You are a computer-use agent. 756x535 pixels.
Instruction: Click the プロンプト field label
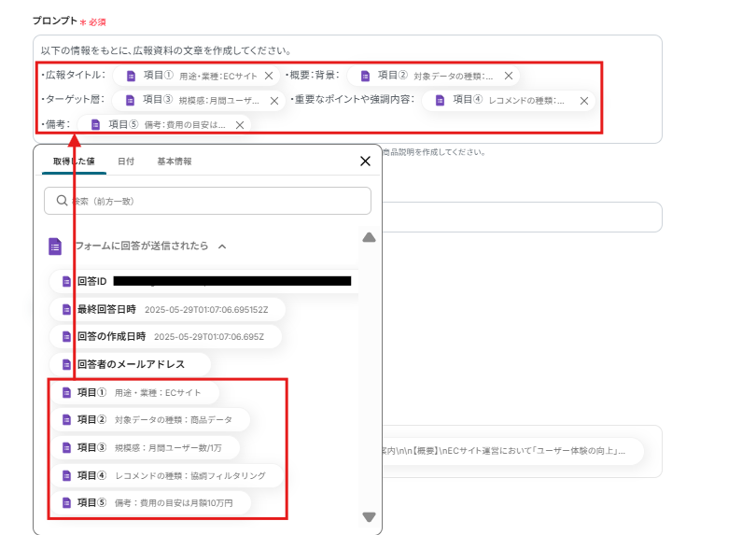tap(54, 21)
